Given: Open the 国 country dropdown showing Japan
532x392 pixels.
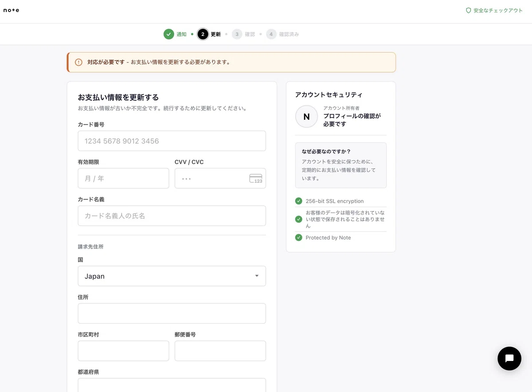Looking at the screenshot, I should click(x=172, y=276).
